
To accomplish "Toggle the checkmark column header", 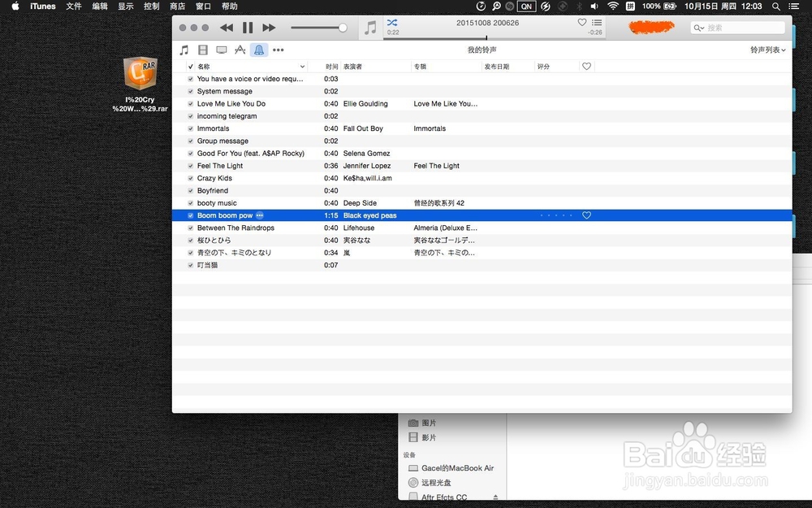I will pyautogui.click(x=191, y=67).
